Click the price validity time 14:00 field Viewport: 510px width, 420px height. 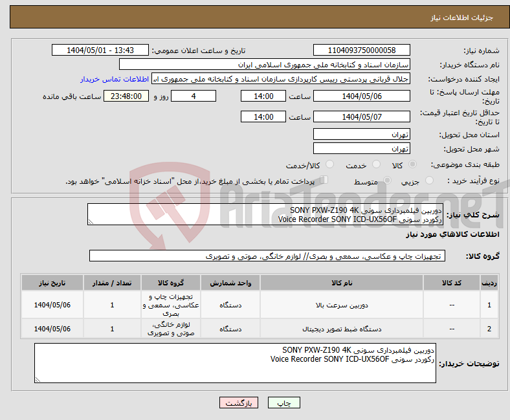(x=263, y=116)
